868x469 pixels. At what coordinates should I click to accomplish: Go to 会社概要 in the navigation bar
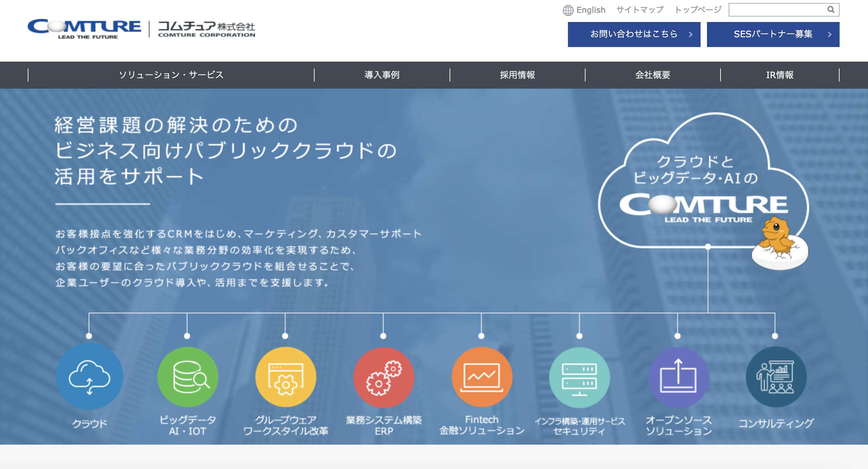(x=653, y=75)
